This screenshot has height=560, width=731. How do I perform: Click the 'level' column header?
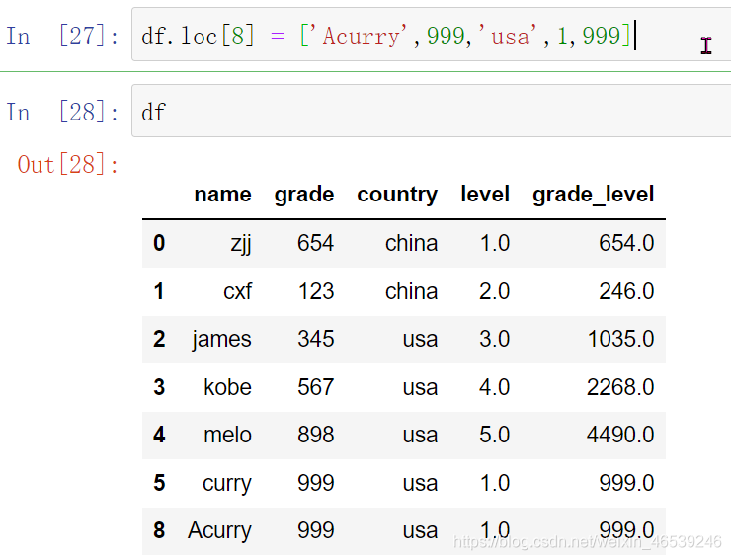(485, 194)
